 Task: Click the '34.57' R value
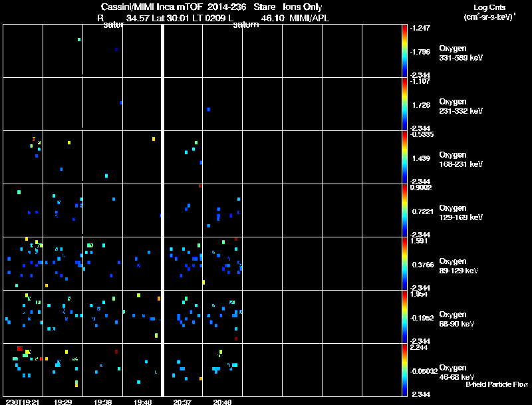[x=138, y=18]
